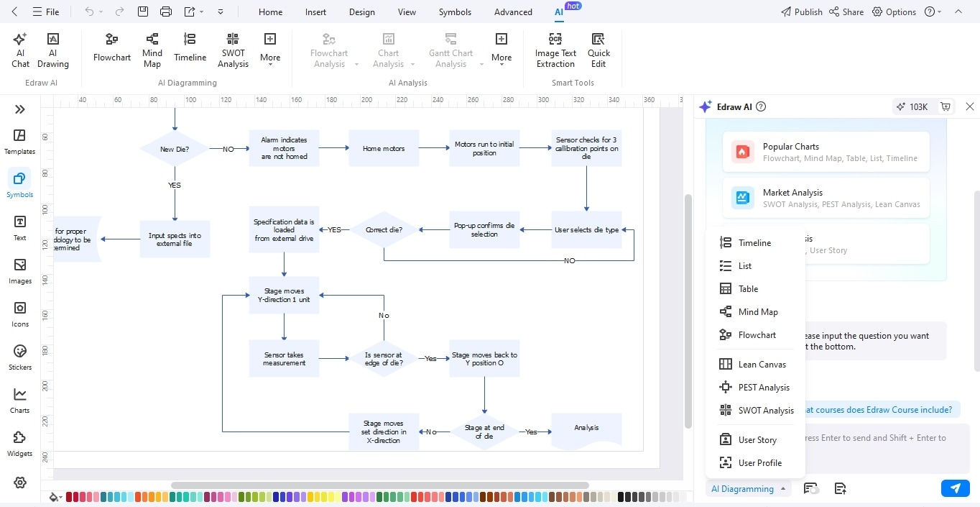This screenshot has width=980, height=507.
Task: Click the 103K token balance
Action: point(912,106)
